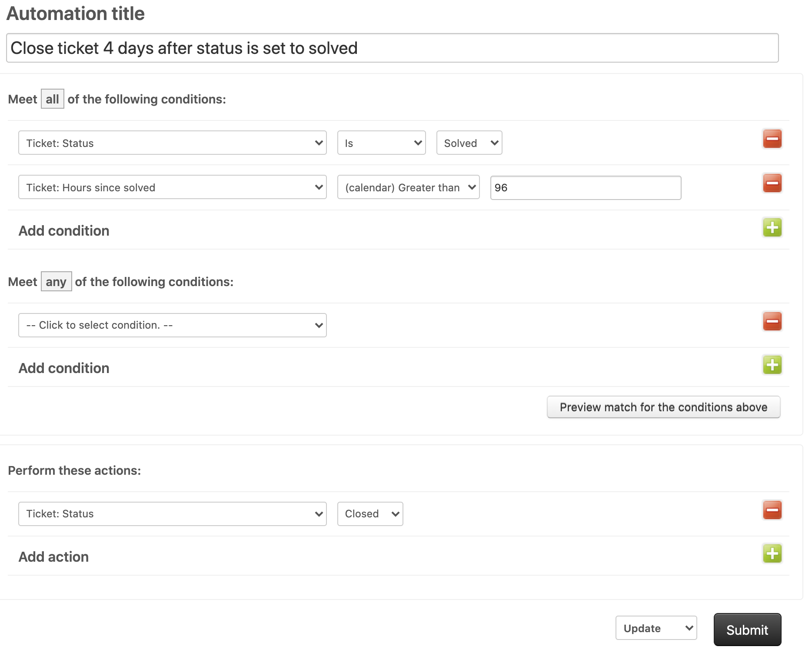
Task: Remove the Hours since solved condition
Action: 772,183
